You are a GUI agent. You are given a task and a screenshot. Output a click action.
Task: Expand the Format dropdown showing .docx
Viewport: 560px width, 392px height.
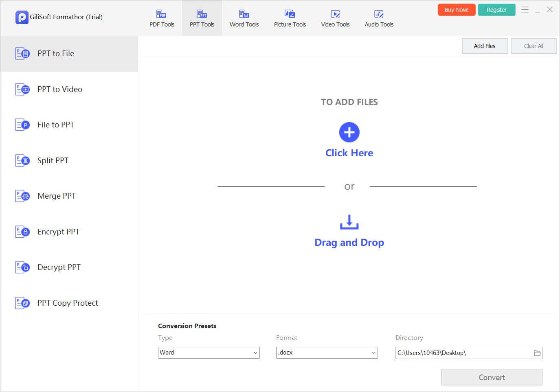pos(327,353)
